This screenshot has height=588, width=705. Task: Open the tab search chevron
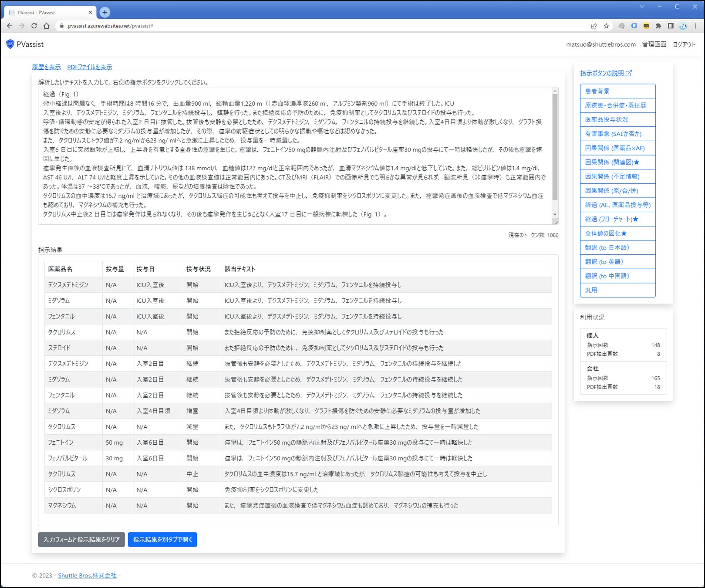click(x=641, y=7)
